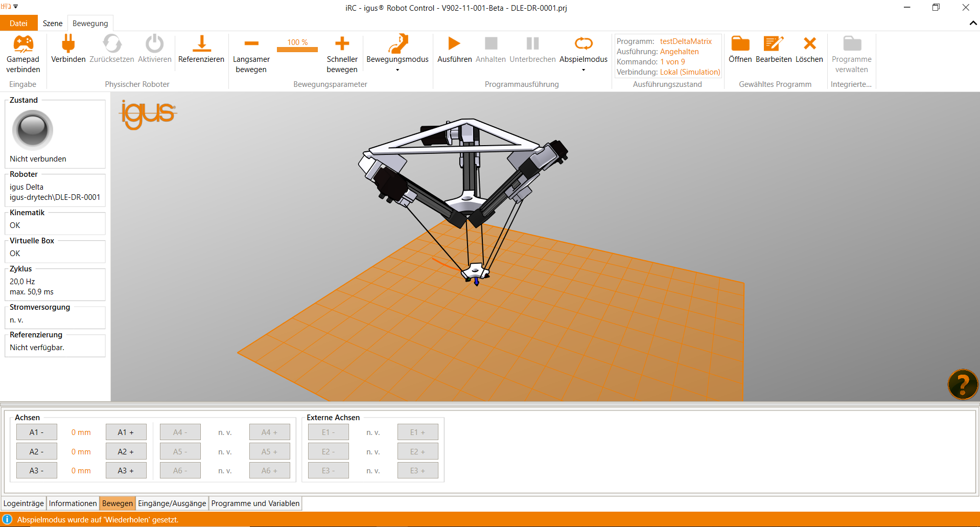Click the Gamepad verbinden icon
Viewport: 980px width, 527px height.
coord(23,44)
